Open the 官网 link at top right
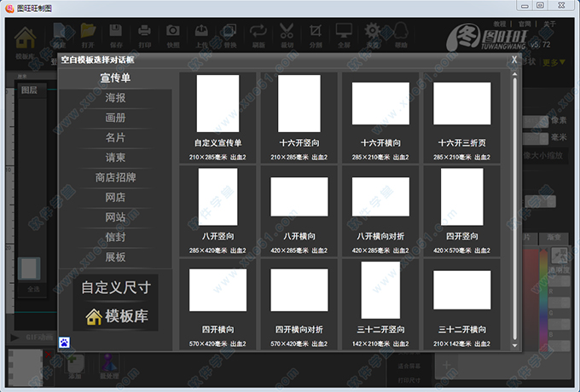Image resolution: width=580 pixels, height=392 pixels. pos(525,24)
